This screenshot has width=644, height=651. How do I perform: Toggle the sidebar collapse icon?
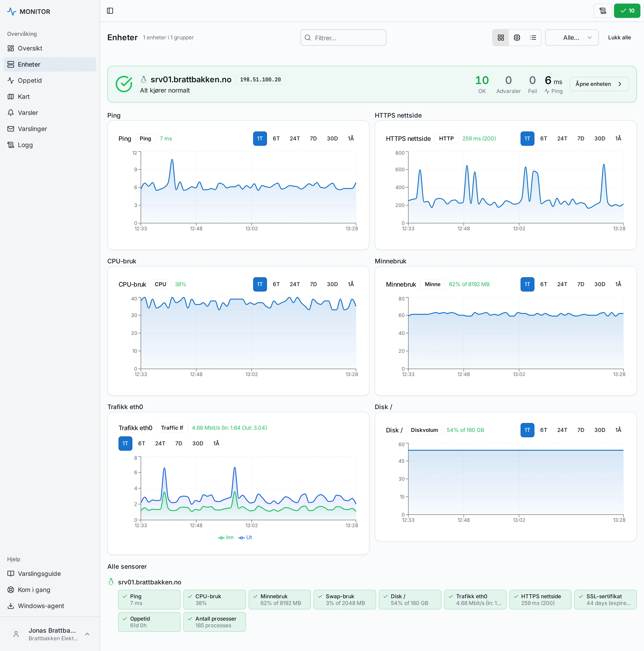point(110,11)
